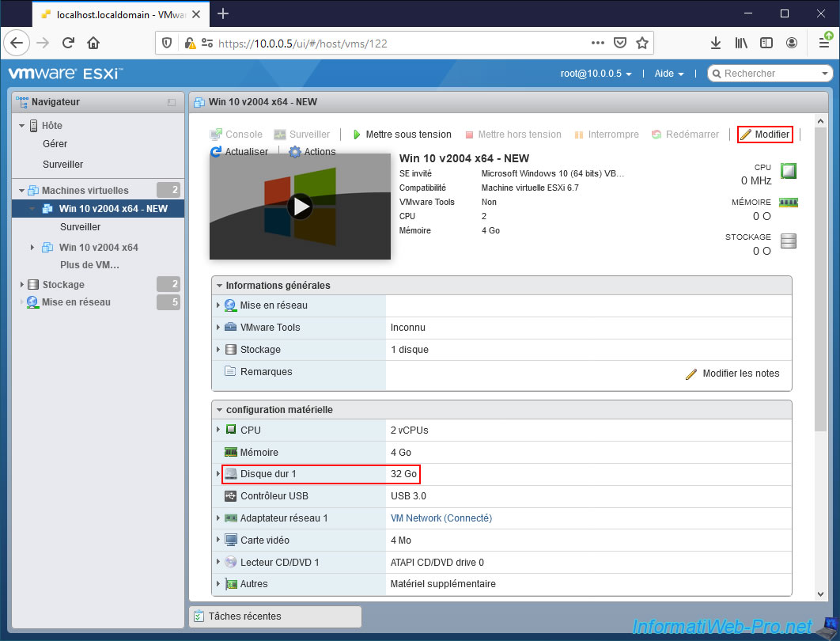Viewport: 840px width, 641px height.
Task: Click the CPU usage chip icon
Action: [789, 171]
